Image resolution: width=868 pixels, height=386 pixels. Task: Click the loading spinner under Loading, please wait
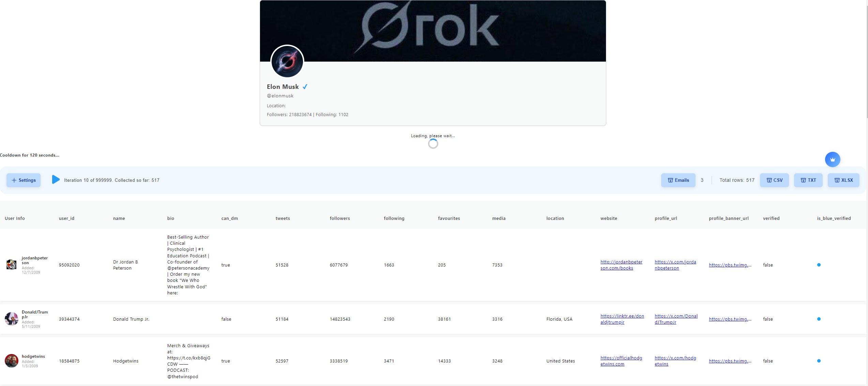click(x=433, y=144)
